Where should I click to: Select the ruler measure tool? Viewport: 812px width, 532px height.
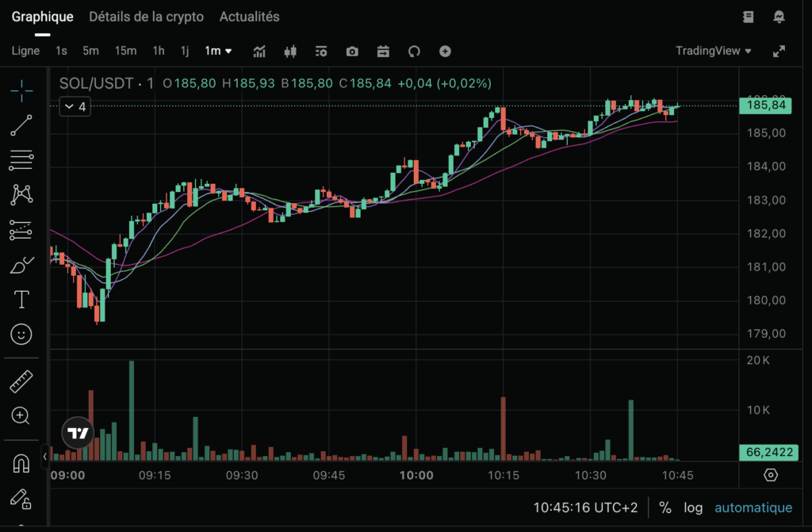21,381
